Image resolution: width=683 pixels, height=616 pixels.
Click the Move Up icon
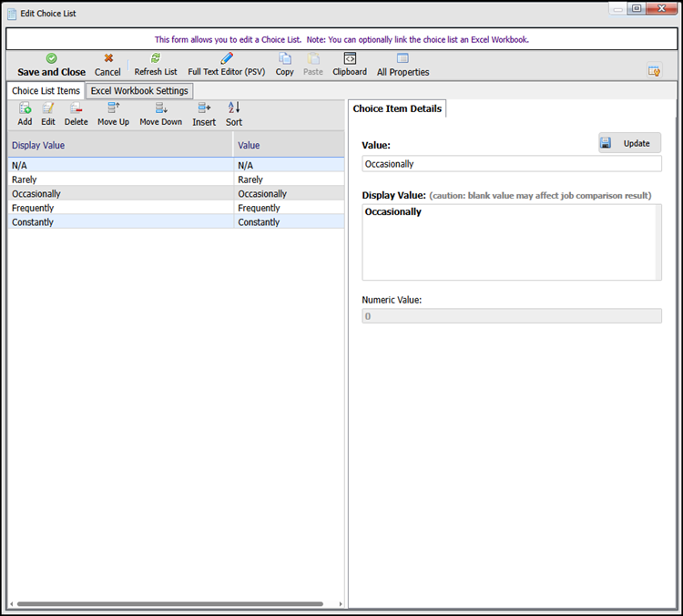pos(114,108)
